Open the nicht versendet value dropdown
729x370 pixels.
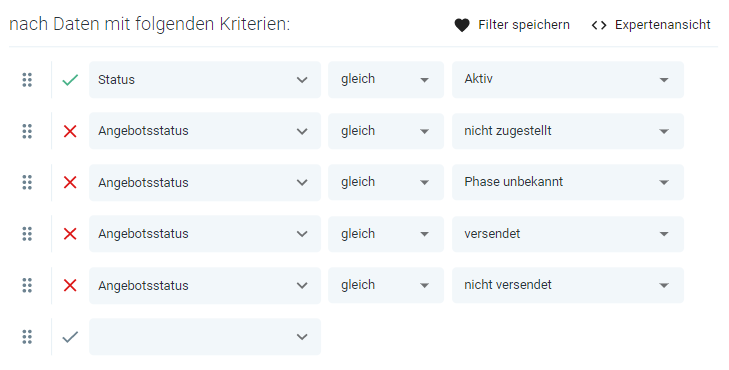click(568, 285)
